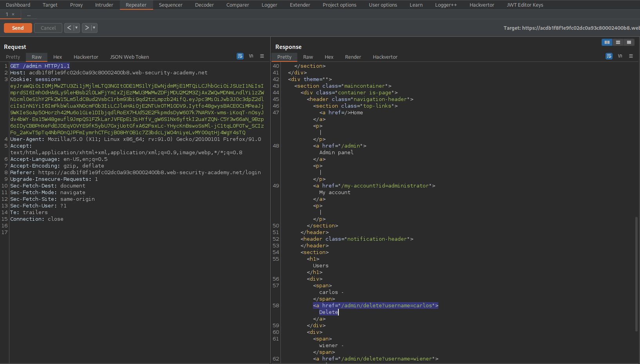
Task: Open JWT Editor Keys tab
Action: point(525,5)
